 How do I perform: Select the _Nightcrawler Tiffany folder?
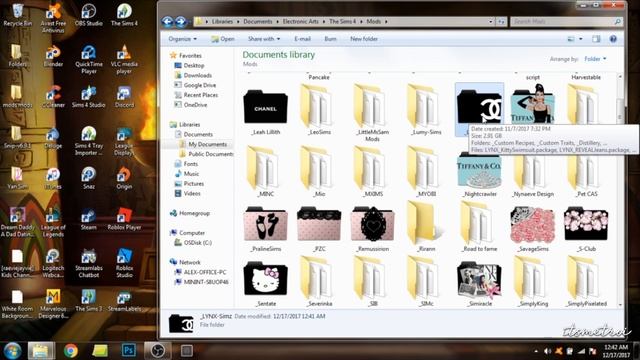pyautogui.click(x=480, y=174)
